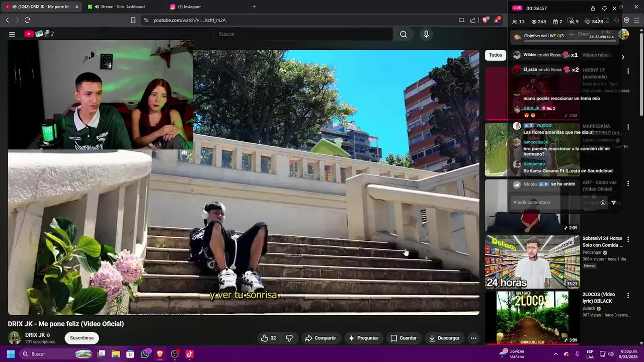Select the Todos filter chip

pos(496,55)
